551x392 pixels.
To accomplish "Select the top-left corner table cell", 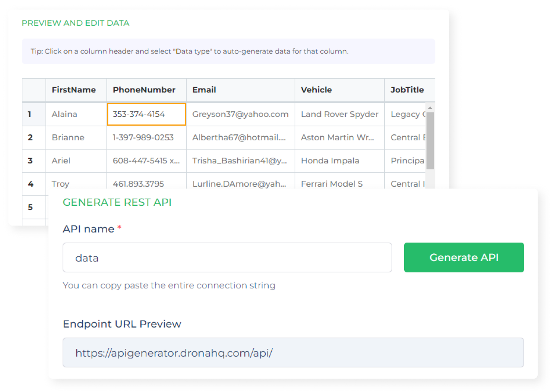I will (34, 90).
